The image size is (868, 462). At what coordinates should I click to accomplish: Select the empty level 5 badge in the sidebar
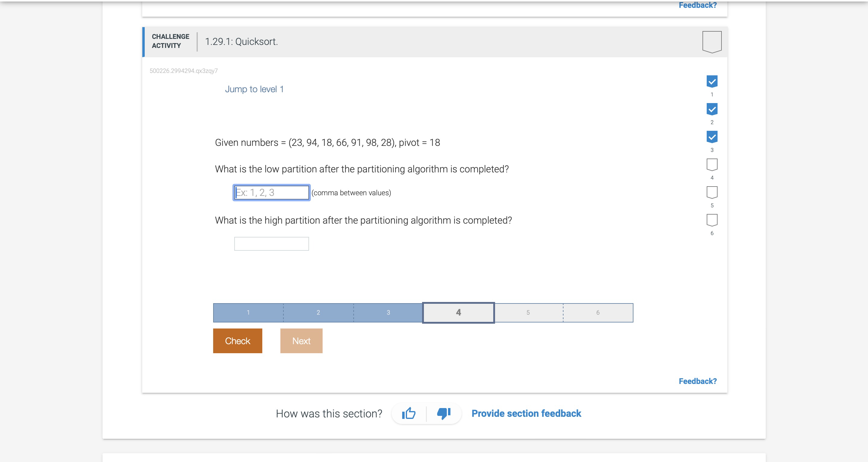(712, 192)
